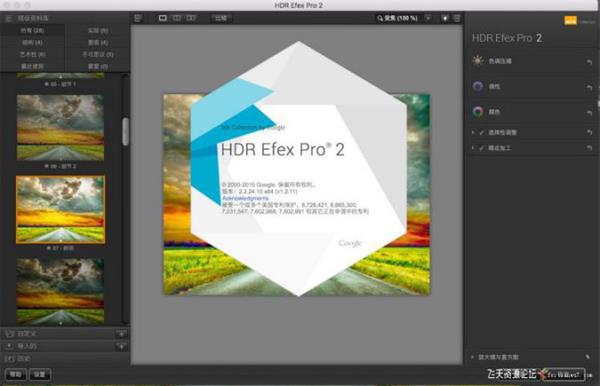Import a preset with the plus button
This screenshot has width=600, height=386.
pos(121,347)
